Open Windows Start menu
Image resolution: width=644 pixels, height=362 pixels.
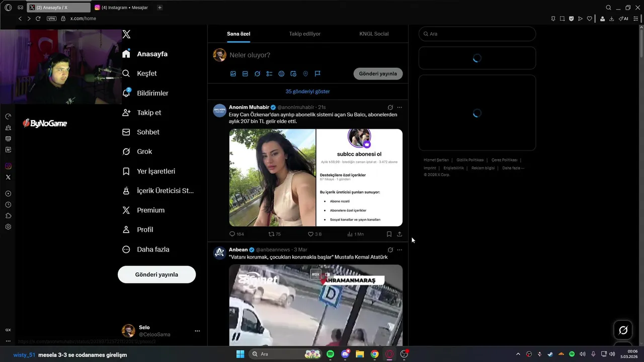click(240, 354)
